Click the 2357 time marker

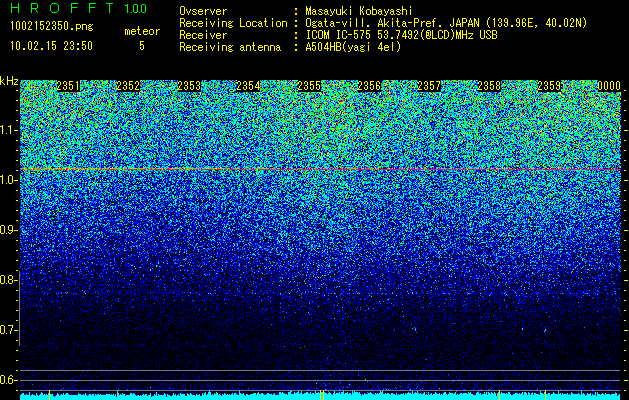429,86
